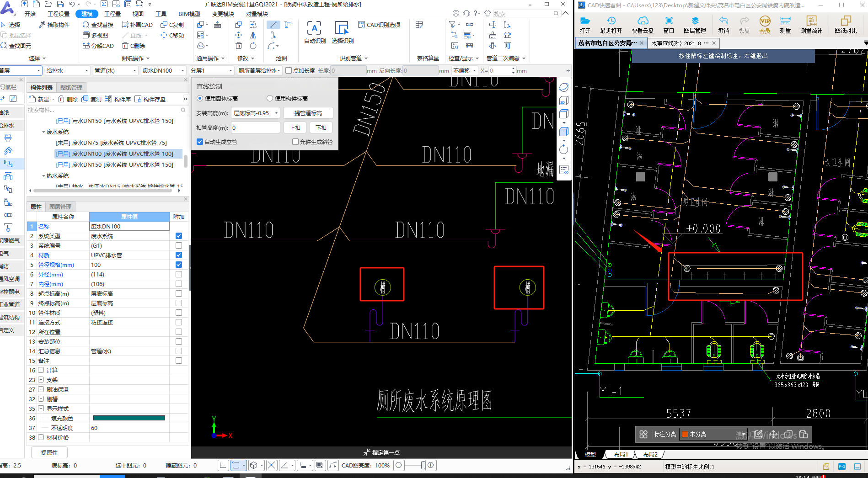This screenshot has width=868, height=478.
Task: Click 复制 component copy button
Action: [91, 99]
